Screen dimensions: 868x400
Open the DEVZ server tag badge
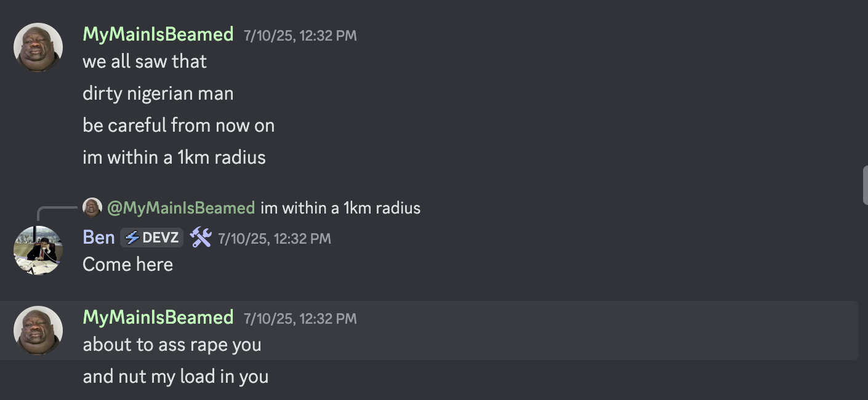click(151, 238)
